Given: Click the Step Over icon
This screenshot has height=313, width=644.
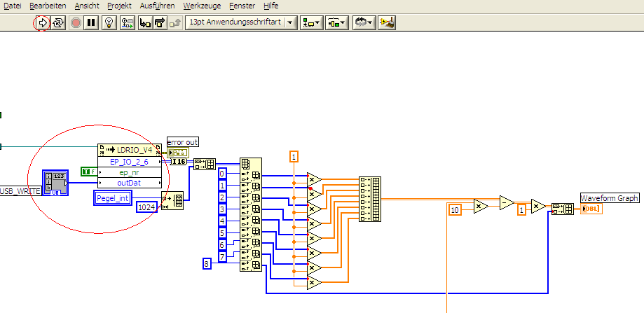Looking at the screenshot, I should click(160, 22).
